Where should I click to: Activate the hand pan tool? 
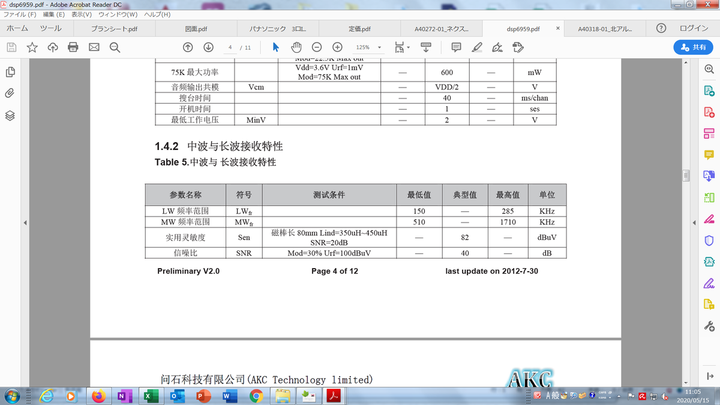[296, 47]
